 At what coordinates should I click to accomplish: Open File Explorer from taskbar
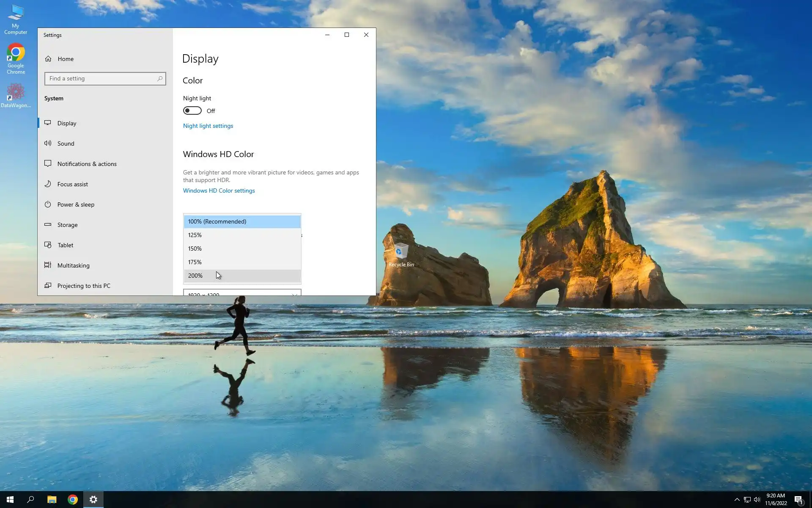[52, 500]
